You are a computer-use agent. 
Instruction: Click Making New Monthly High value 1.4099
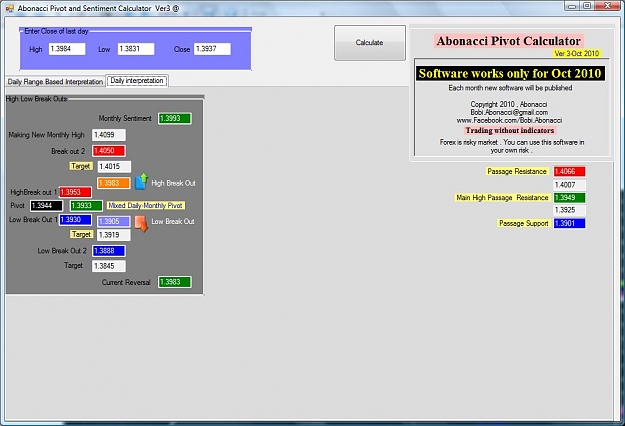pyautogui.click(x=109, y=135)
